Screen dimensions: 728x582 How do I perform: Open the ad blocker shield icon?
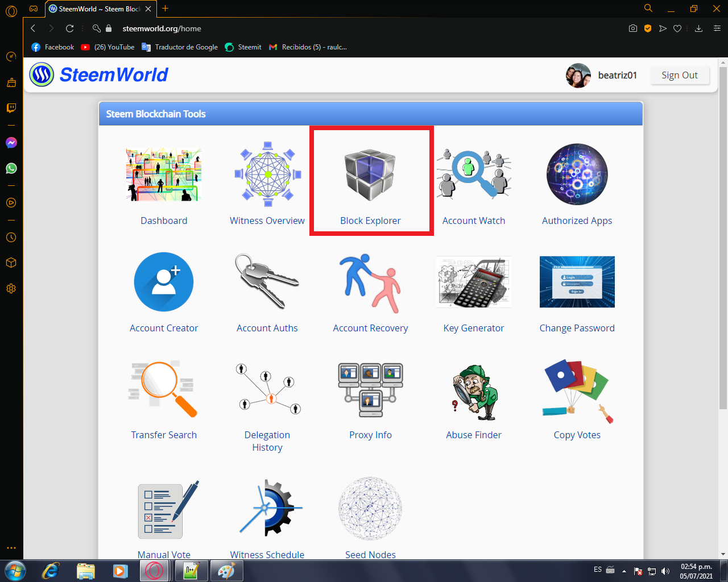[647, 28]
